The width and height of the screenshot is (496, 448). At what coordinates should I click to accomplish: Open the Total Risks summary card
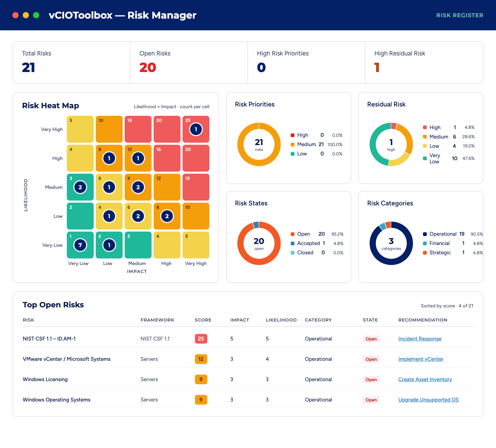72,63
